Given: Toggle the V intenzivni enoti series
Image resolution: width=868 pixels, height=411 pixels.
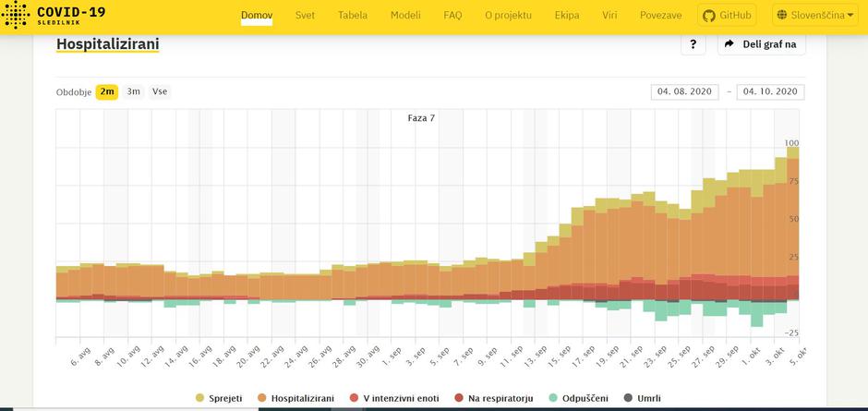Looking at the screenshot, I should pos(397,398).
